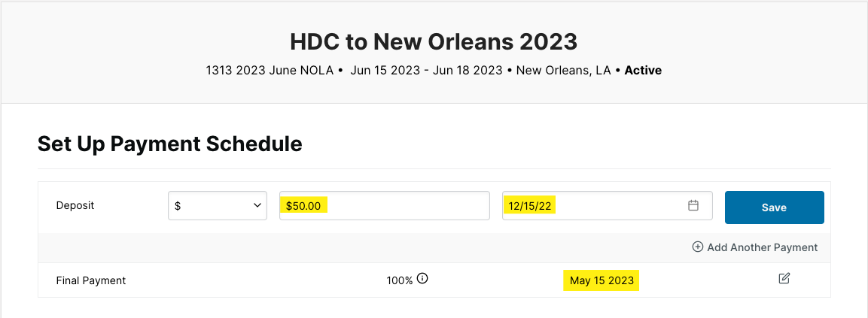The width and height of the screenshot is (868, 318).
Task: Click the 100% final payment value
Action: click(400, 280)
